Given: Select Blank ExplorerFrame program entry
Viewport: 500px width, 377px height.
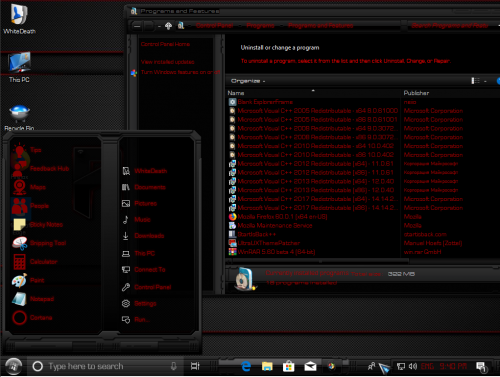Looking at the screenshot, I should click(x=261, y=102).
